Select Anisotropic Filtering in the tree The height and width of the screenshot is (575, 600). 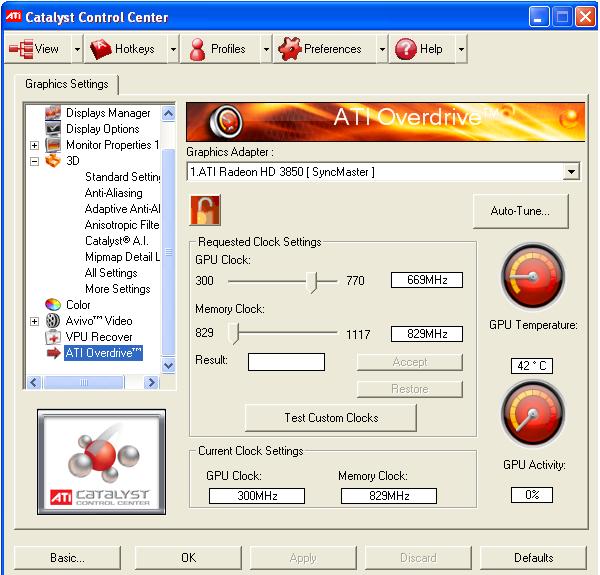pos(122,225)
